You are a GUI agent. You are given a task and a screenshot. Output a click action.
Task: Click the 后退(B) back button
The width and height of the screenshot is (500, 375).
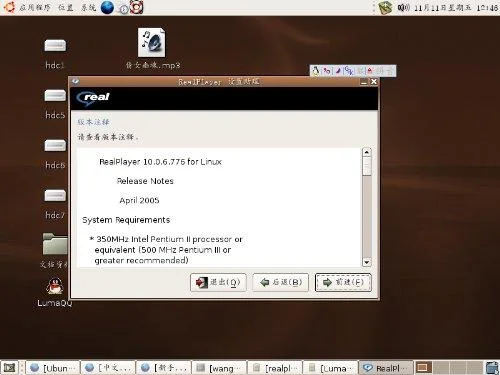point(280,282)
